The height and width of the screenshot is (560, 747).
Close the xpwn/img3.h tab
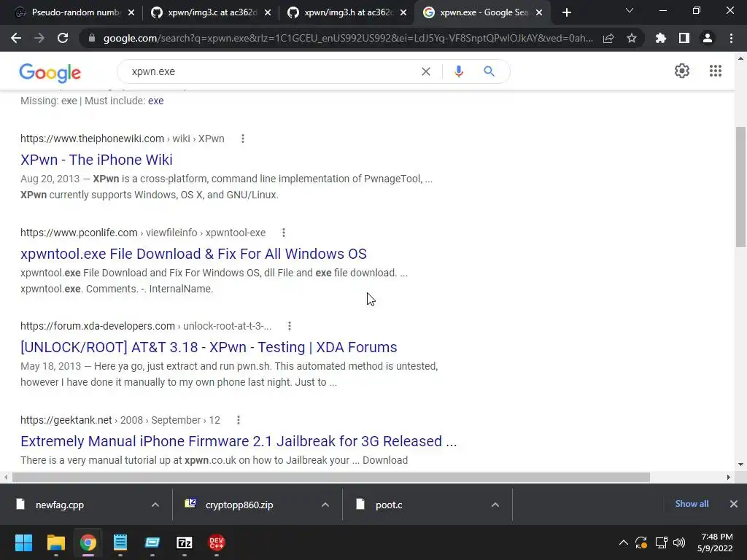[x=403, y=12]
